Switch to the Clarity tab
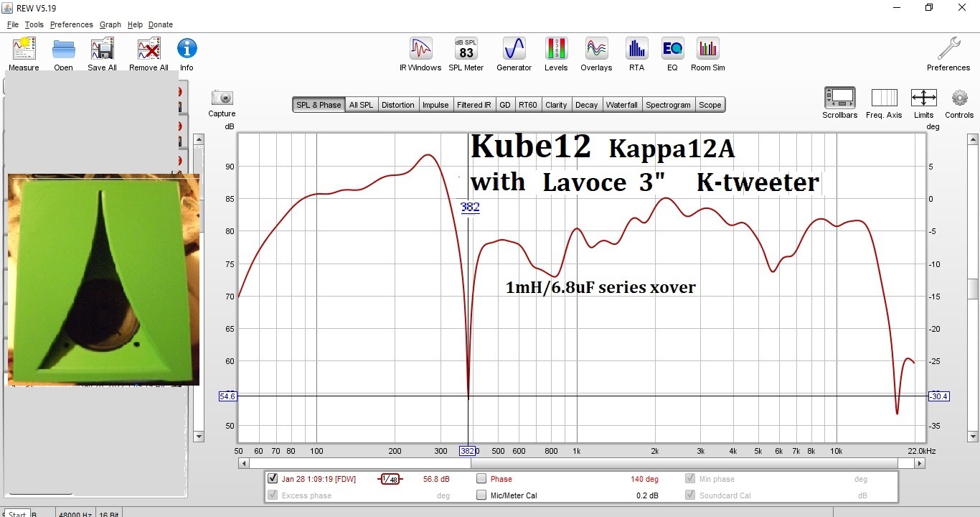Image resolution: width=980 pixels, height=517 pixels. (x=556, y=105)
